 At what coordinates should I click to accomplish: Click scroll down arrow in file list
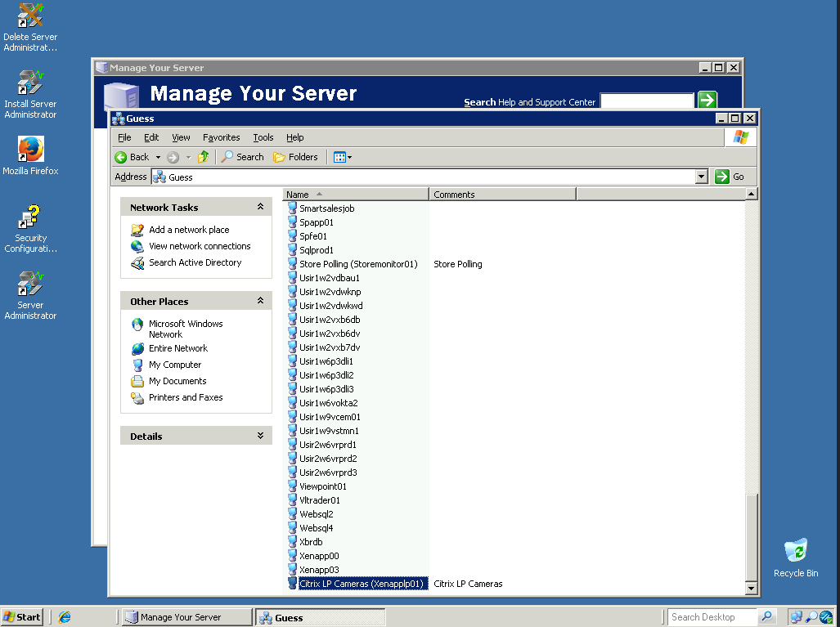click(751, 588)
